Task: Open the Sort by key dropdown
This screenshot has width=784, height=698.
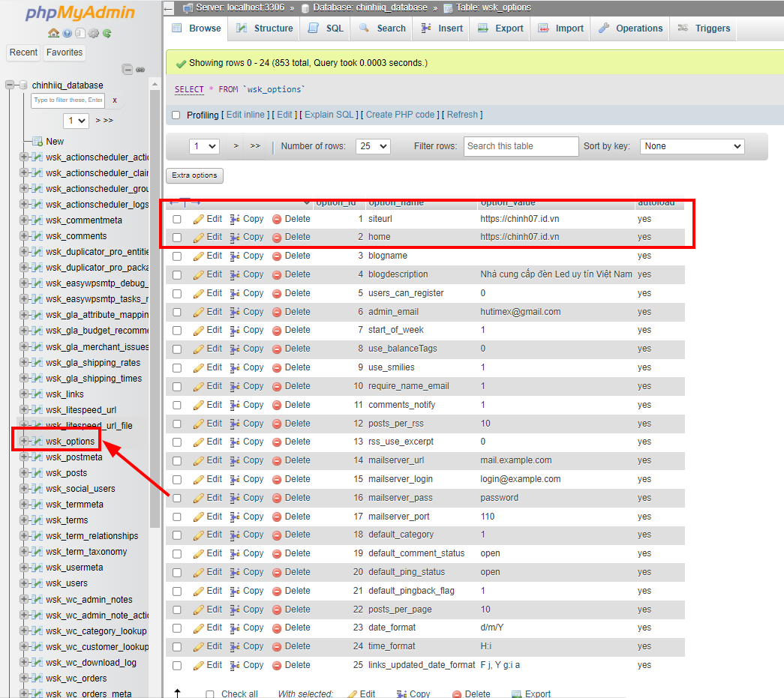Action: click(x=692, y=146)
